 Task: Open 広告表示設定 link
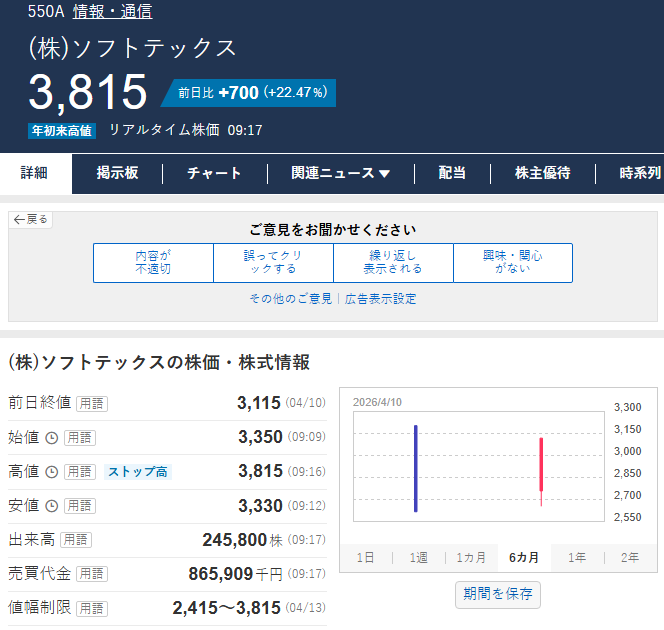tap(380, 299)
